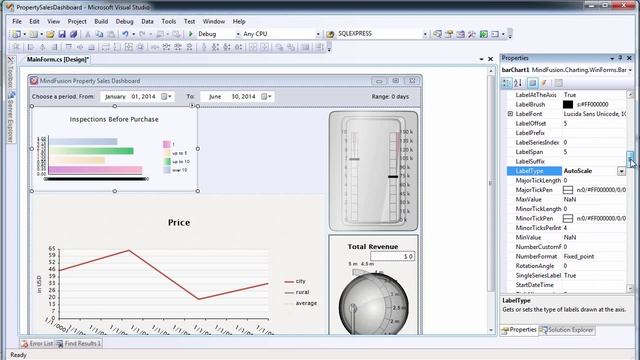Screen dimensions: 640x360
Task: Open the Server Explorer side tab
Action: click(x=11, y=117)
